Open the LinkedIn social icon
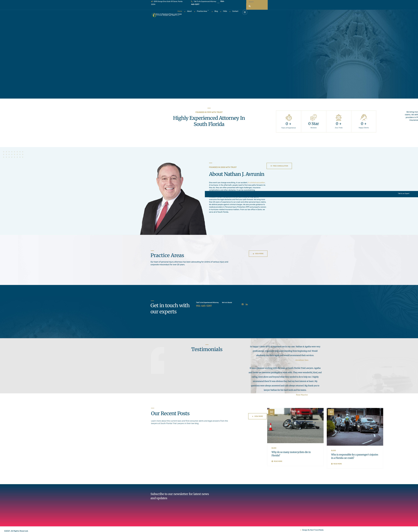 (x=247, y=304)
